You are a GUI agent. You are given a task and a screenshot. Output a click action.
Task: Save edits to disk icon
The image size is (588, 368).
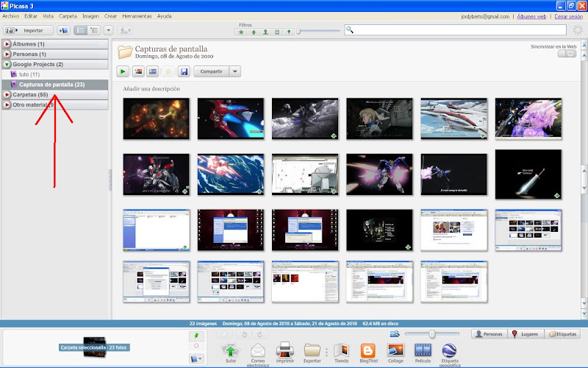(184, 71)
